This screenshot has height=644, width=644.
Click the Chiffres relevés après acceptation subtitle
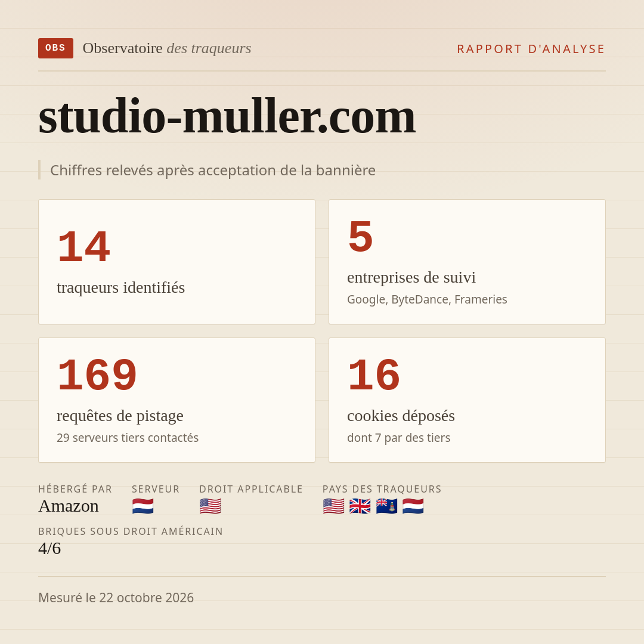(213, 170)
